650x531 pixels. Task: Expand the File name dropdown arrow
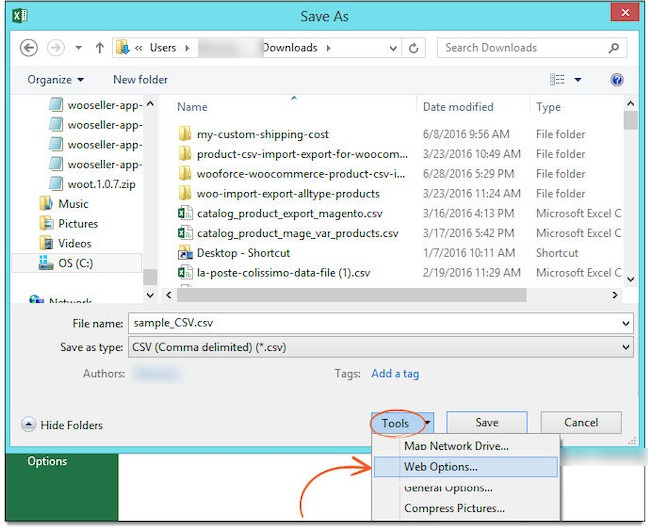(626, 323)
